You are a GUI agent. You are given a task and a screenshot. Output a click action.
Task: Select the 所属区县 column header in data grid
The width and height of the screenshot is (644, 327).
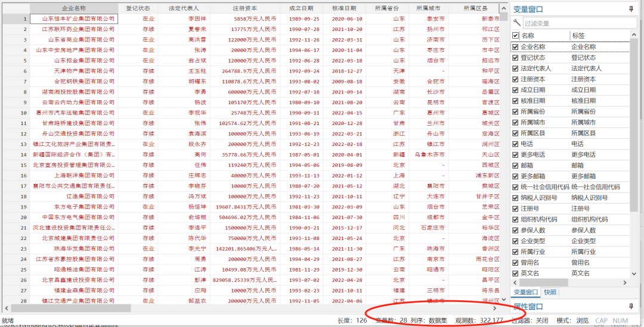click(x=475, y=8)
